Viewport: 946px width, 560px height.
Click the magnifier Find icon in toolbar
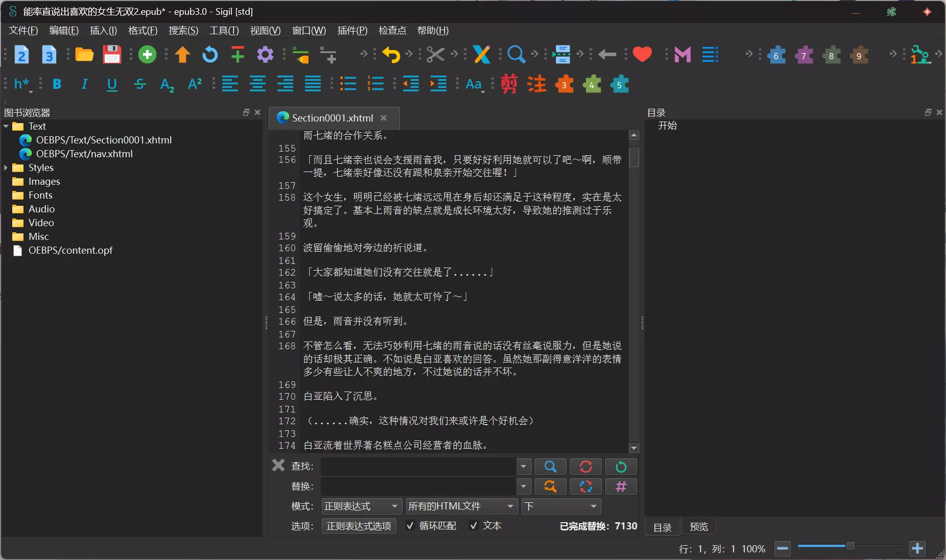(516, 54)
